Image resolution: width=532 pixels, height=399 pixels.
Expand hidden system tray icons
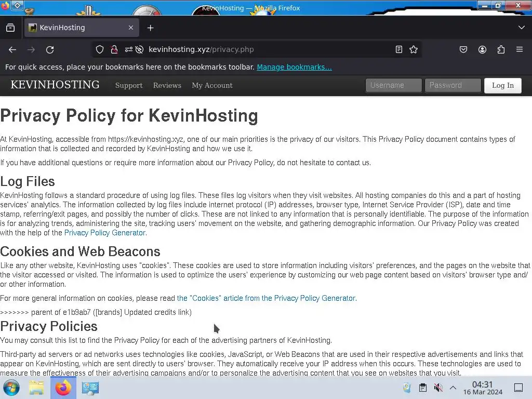click(453, 388)
